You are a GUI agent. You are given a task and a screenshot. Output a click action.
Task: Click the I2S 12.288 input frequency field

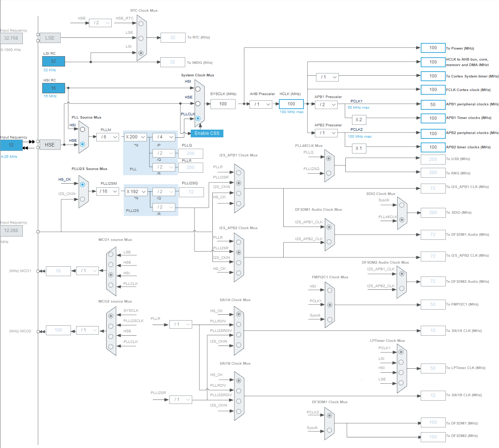point(11,231)
